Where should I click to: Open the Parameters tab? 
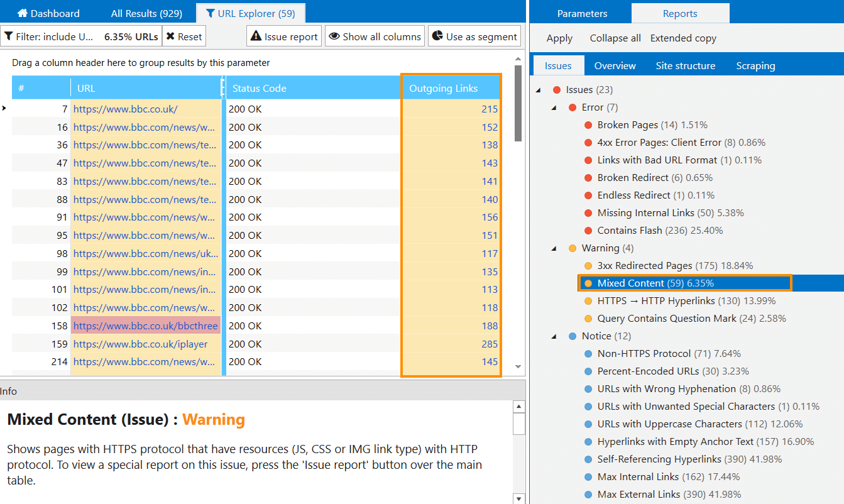[583, 13]
